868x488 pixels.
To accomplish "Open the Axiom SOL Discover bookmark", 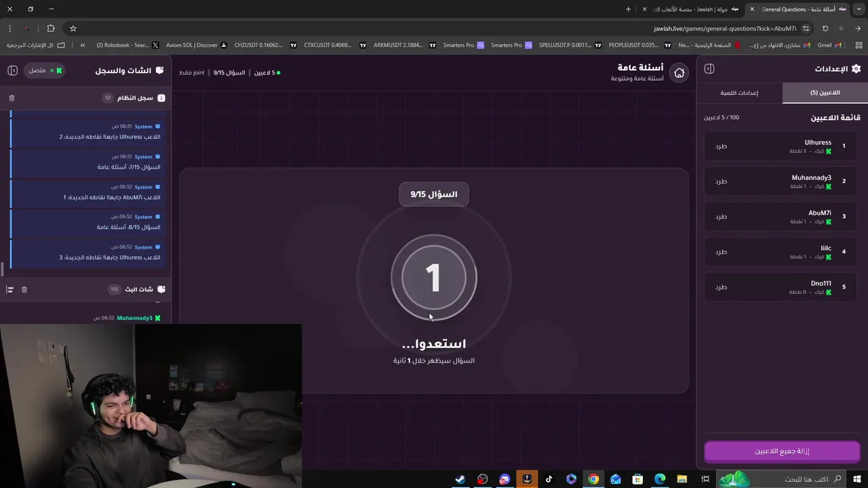I will (197, 45).
